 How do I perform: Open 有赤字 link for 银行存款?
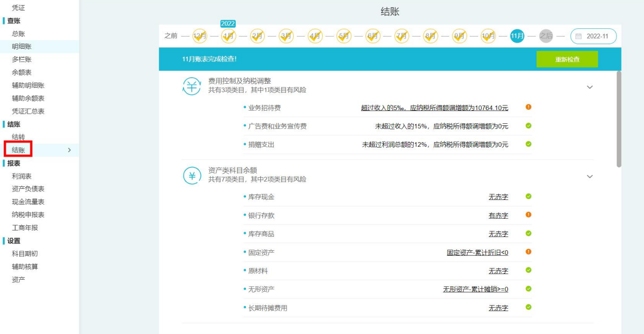click(x=499, y=215)
